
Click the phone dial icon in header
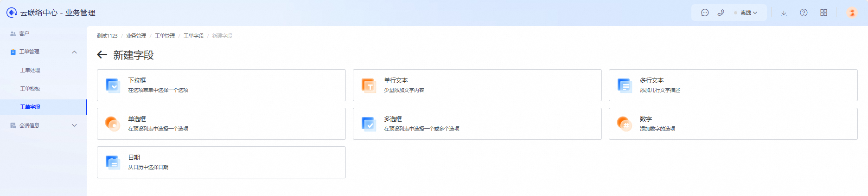(721, 13)
